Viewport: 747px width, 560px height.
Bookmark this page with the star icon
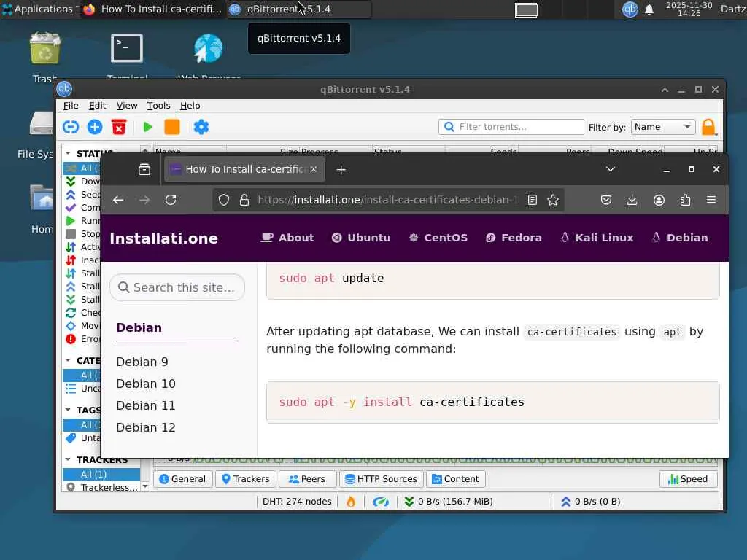pyautogui.click(x=553, y=200)
